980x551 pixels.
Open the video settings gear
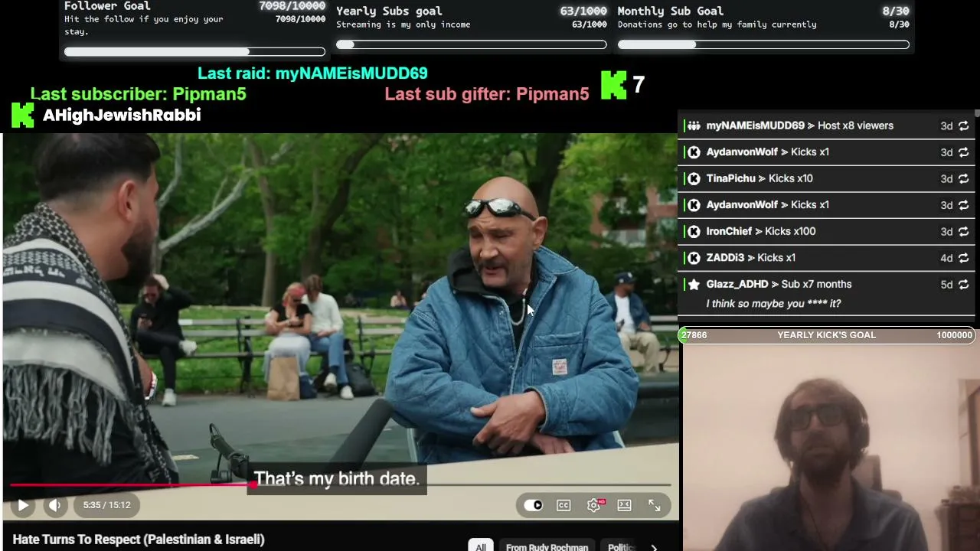594,505
